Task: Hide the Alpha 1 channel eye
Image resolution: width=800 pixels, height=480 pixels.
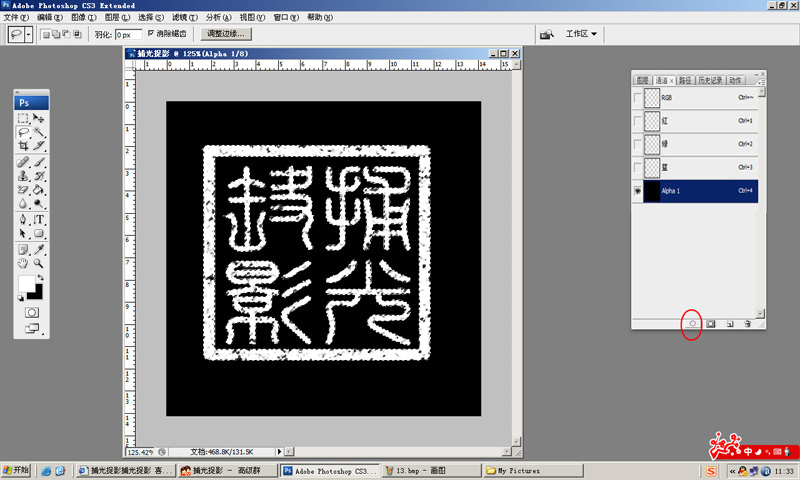Action: coord(638,189)
